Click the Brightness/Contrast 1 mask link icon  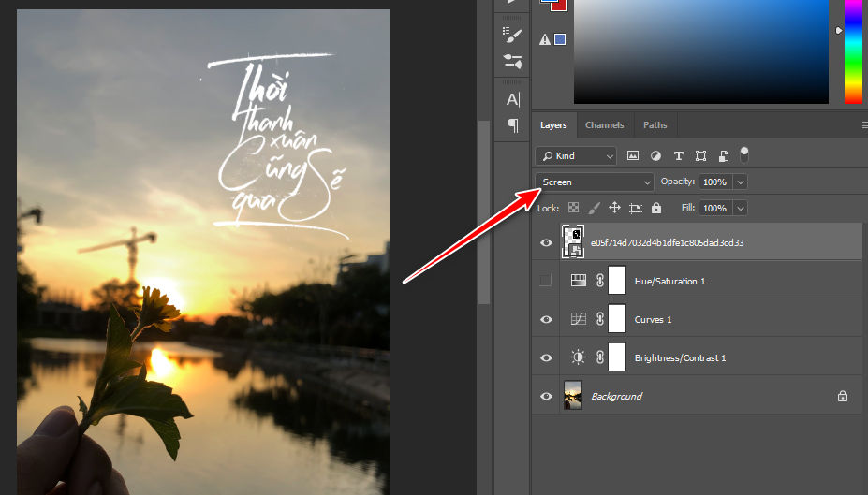click(600, 357)
